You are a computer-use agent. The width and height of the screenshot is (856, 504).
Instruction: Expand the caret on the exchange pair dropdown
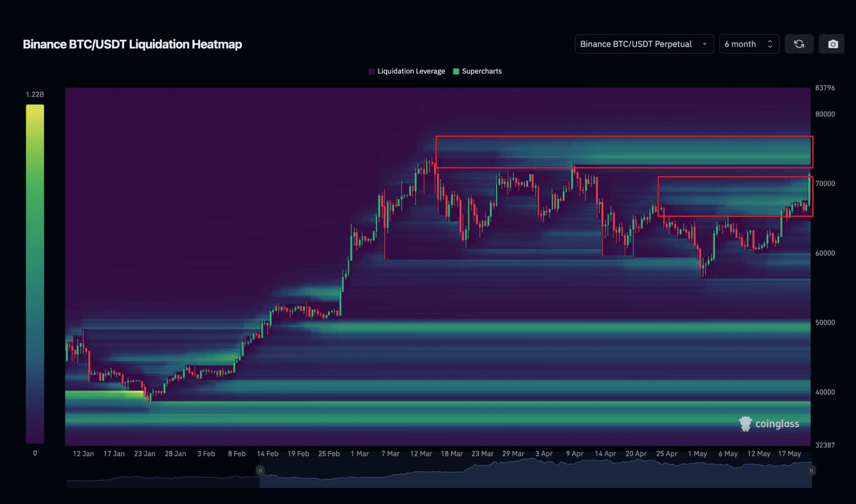[705, 44]
